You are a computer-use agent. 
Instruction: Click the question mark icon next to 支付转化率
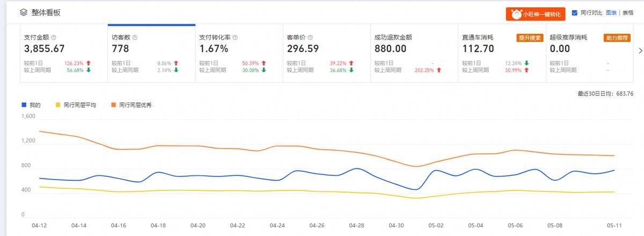(235, 38)
